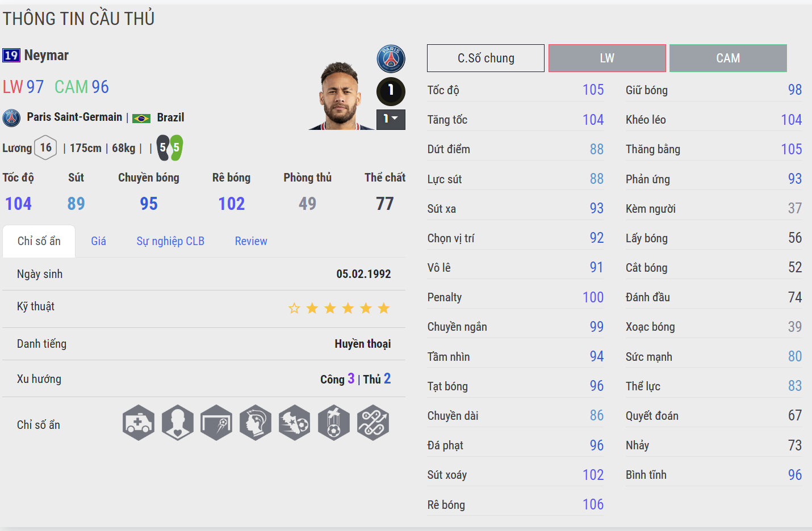Click the speeding boot and ball trait icon
The width and height of the screenshot is (812, 531).
pos(295,423)
